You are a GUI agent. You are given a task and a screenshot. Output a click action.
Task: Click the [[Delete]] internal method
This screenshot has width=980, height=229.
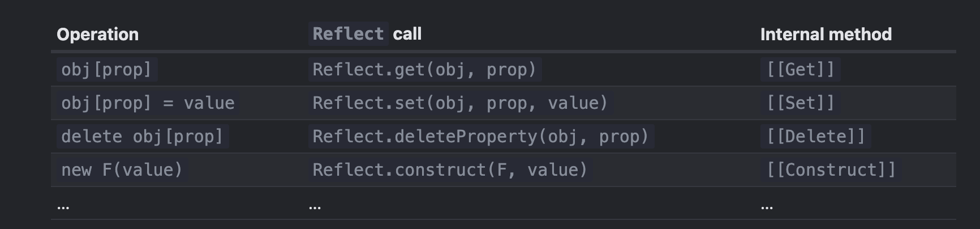coord(815,137)
